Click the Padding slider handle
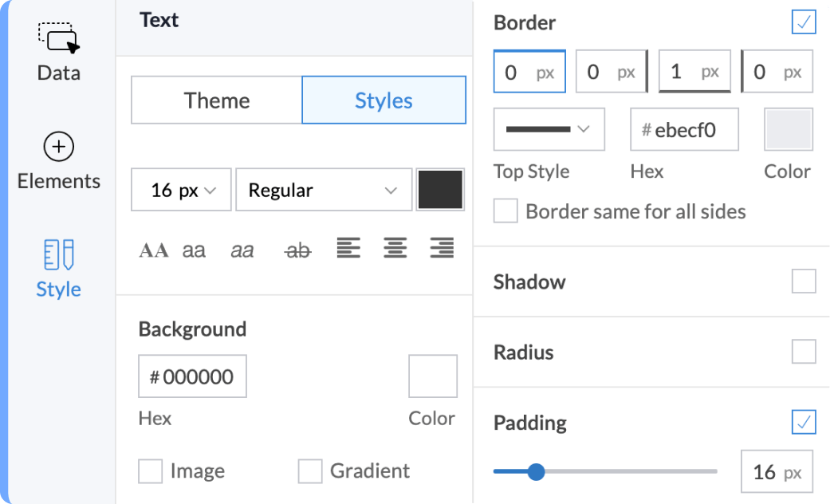The width and height of the screenshot is (830, 504). coord(537,471)
